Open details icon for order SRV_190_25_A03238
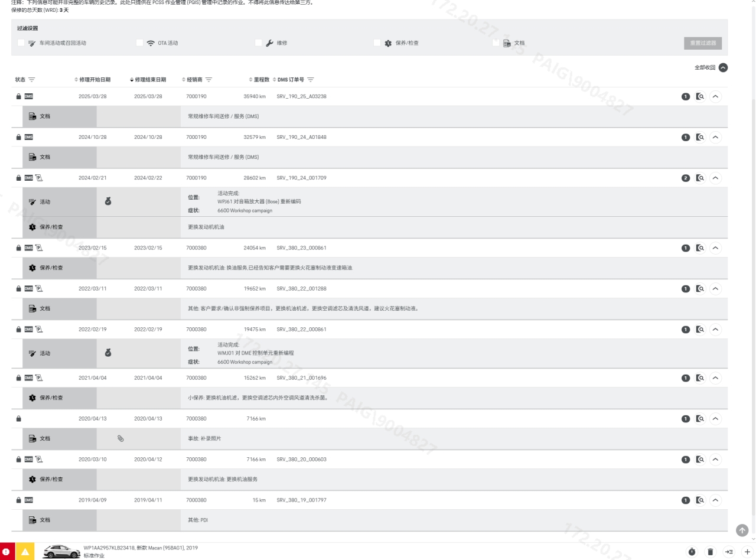The image size is (756, 560). pos(700,96)
